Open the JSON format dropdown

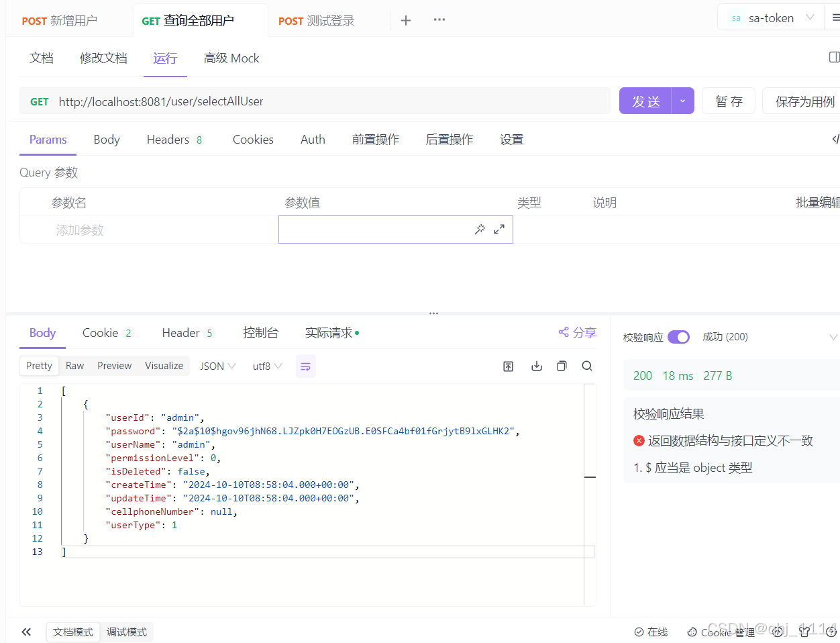pyautogui.click(x=216, y=365)
